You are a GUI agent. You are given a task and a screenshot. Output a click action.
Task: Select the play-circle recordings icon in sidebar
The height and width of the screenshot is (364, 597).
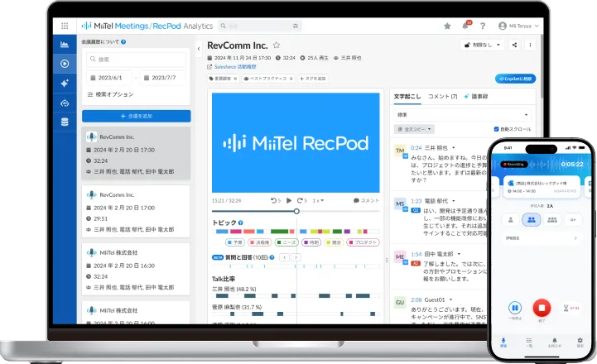coord(65,64)
